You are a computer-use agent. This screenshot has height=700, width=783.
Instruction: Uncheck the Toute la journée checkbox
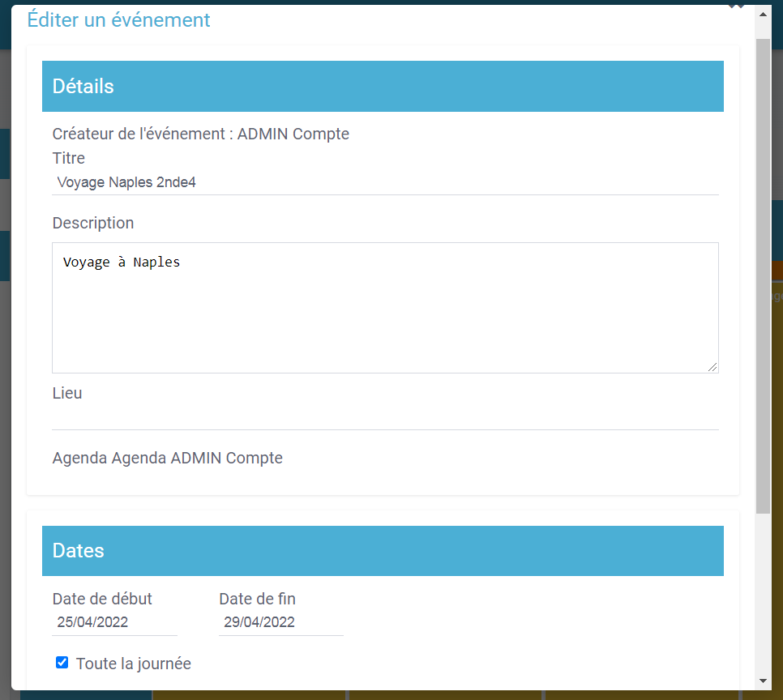(62, 663)
